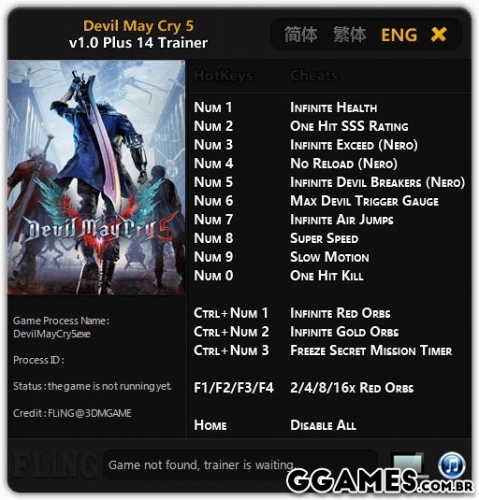479x500 pixels.
Task: Toggle the Infinite Red Orbs cheat
Action: (340, 313)
